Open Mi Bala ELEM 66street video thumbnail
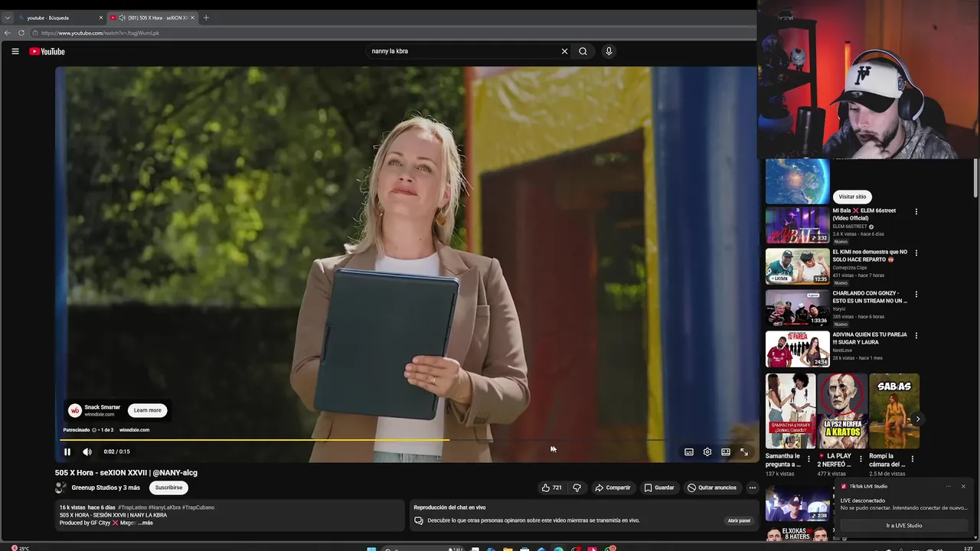Image resolution: width=980 pixels, height=551 pixels. pos(798,225)
